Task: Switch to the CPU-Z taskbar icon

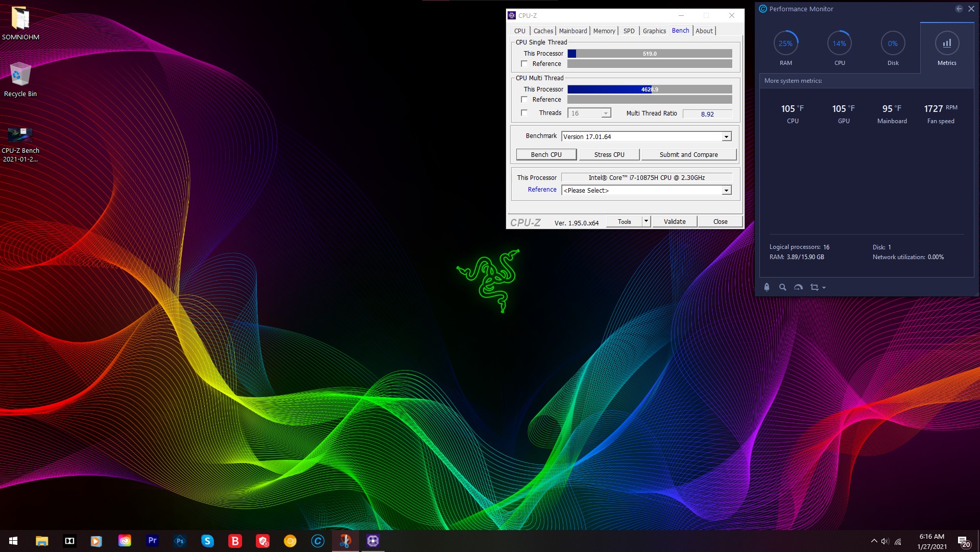Action: (x=373, y=541)
